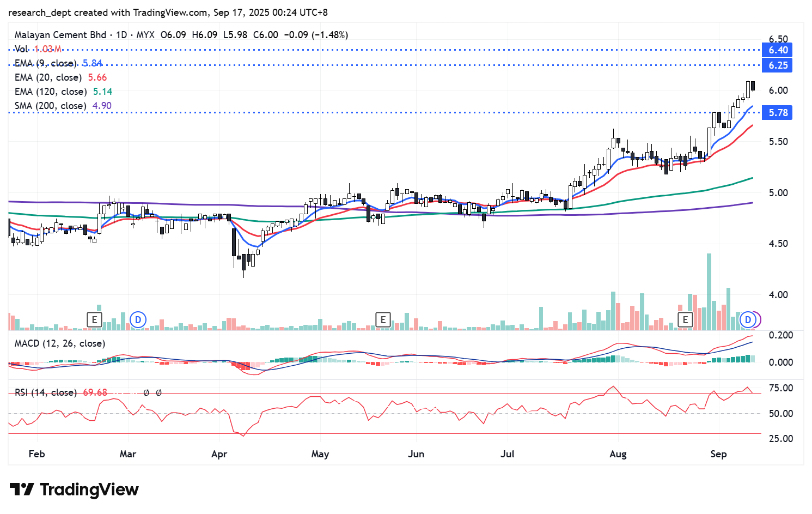Click the SMA (200, close) indicator label

(51, 106)
